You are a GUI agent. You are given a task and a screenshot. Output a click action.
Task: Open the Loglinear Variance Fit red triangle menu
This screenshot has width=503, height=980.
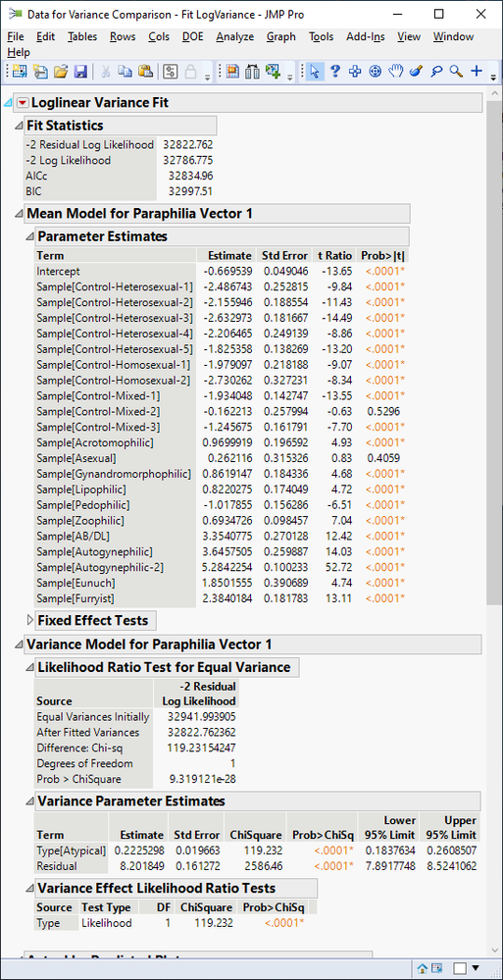tap(23, 102)
